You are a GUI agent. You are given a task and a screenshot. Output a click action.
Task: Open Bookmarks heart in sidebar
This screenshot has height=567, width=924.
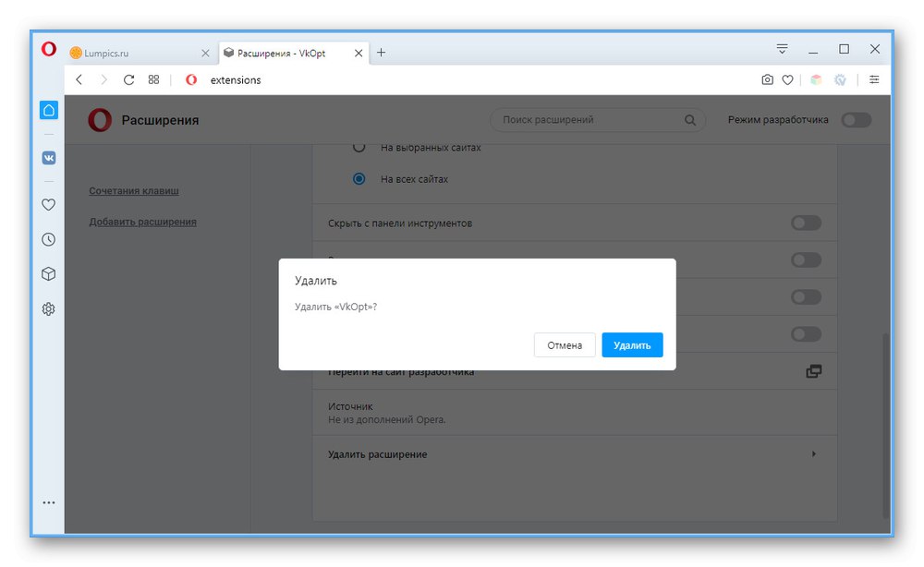point(49,204)
